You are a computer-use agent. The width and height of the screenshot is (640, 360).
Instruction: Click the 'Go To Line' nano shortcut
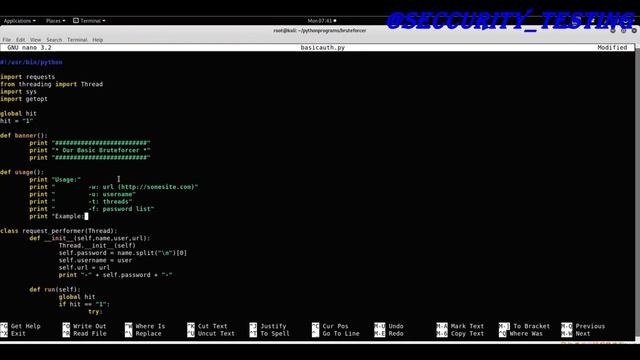click(x=336, y=333)
